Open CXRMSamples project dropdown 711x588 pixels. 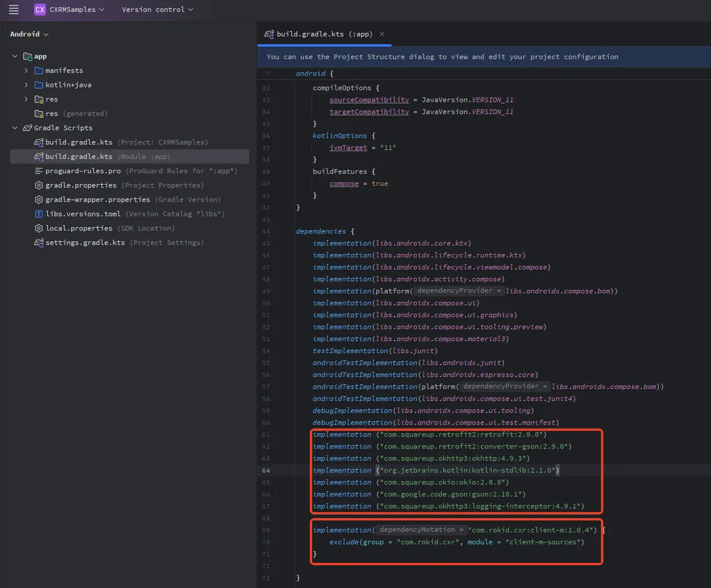(77, 10)
